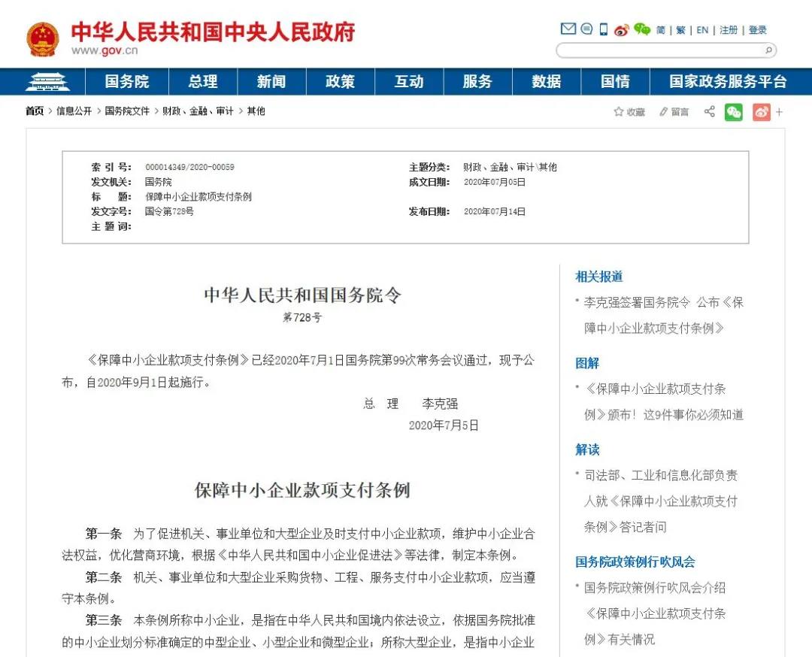
Task: Share the article via the share icon
Action: pyautogui.click(x=709, y=111)
